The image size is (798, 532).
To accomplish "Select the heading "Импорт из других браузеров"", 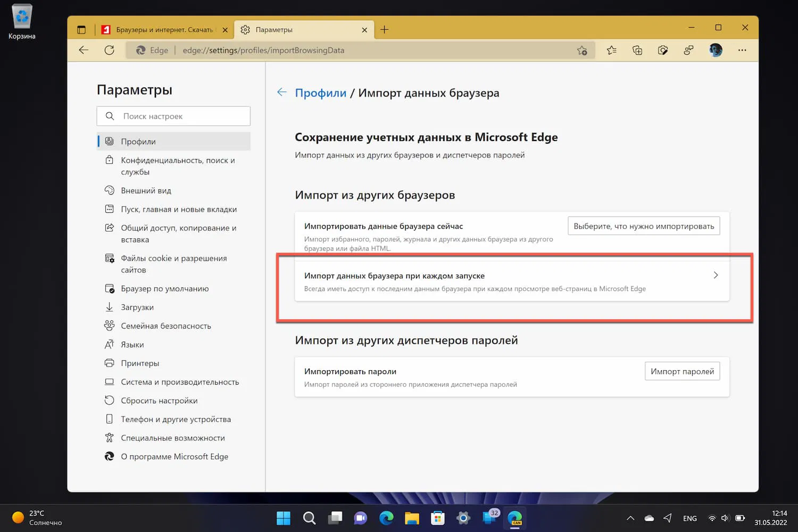I will (375, 195).
